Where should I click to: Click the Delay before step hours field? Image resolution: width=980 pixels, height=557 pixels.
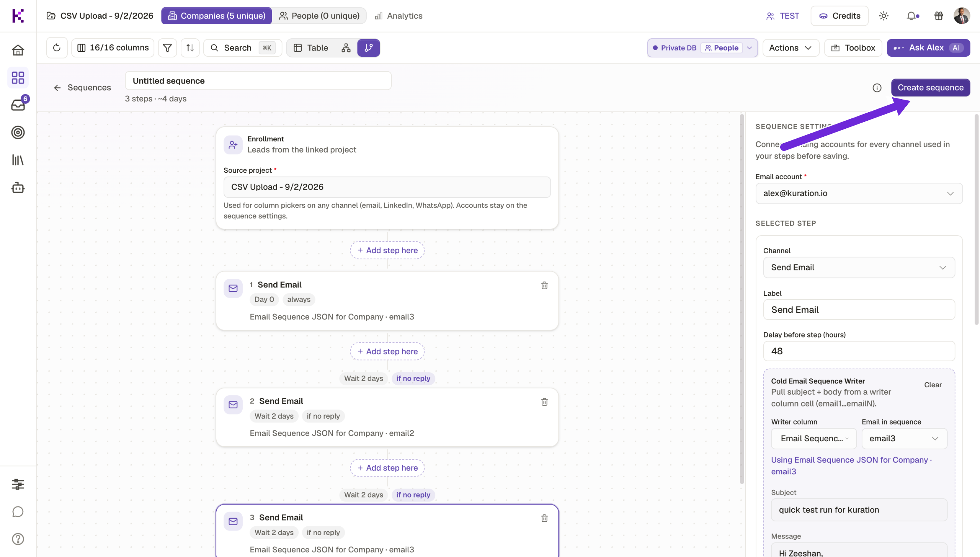click(859, 351)
